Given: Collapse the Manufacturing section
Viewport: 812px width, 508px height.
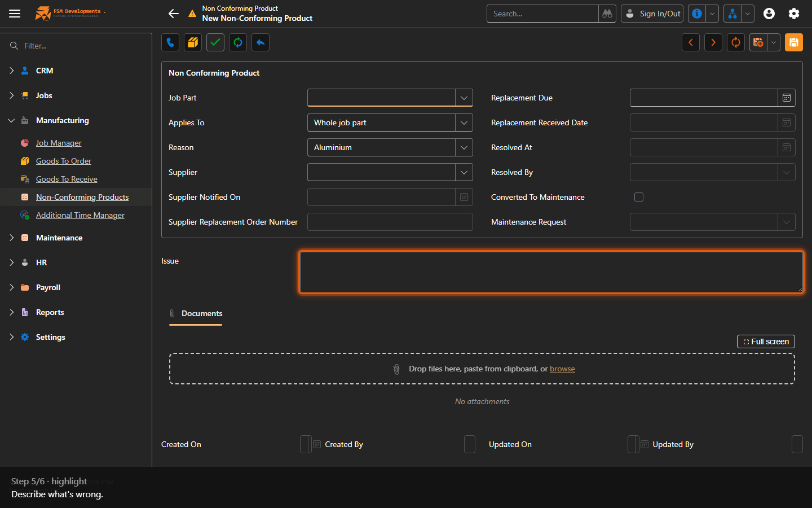Looking at the screenshot, I should (x=11, y=120).
